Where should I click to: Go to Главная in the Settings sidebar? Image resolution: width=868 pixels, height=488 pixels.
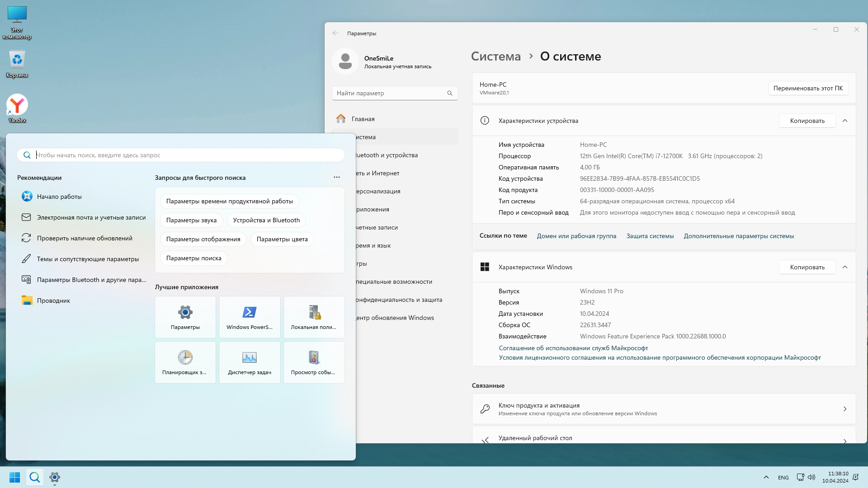363,119
